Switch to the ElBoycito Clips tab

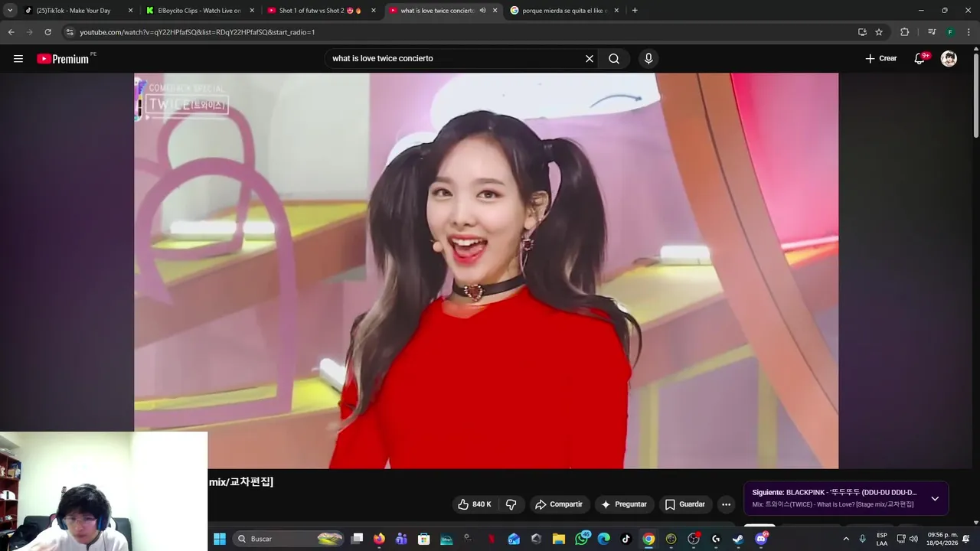(x=200, y=11)
